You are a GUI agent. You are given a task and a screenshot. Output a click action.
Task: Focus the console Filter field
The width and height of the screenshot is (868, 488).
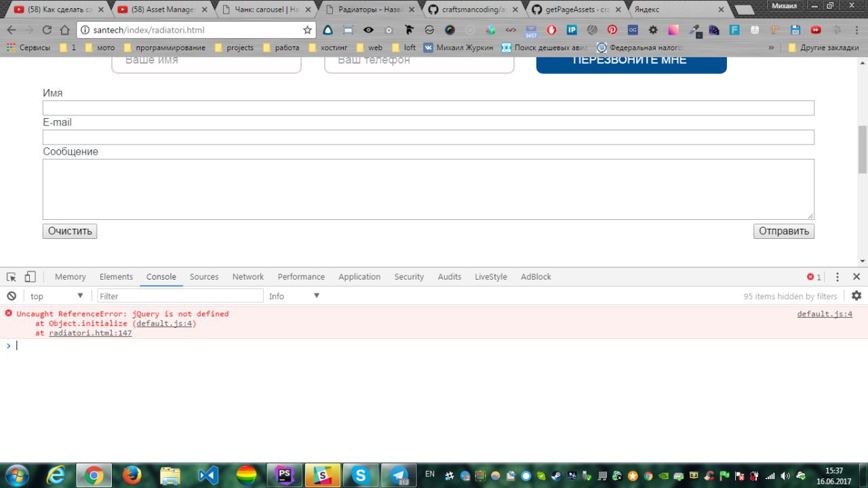pos(180,296)
